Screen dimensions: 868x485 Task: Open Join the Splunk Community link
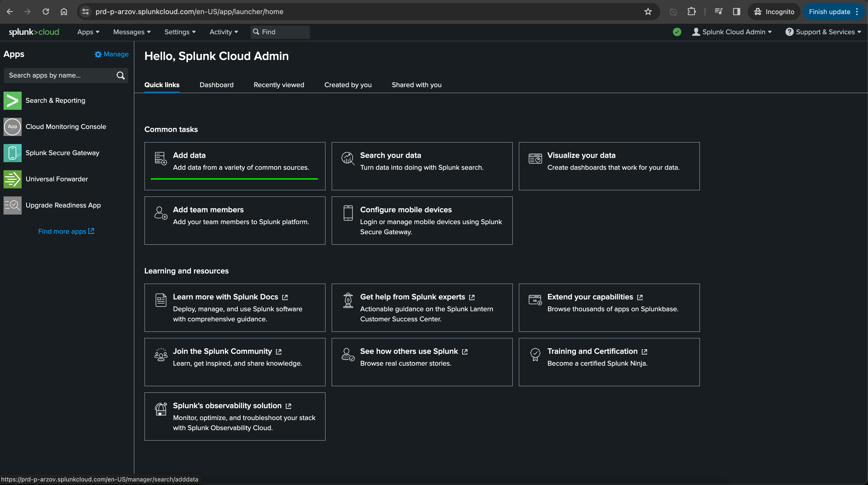[x=227, y=352]
